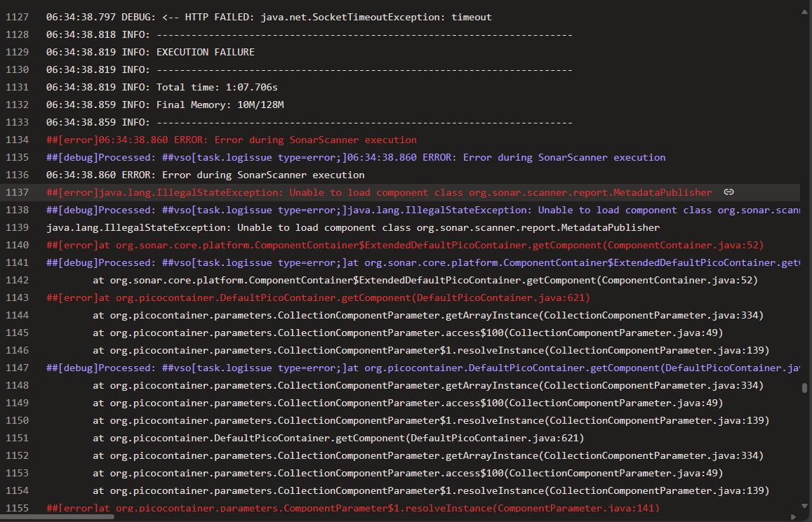Click the HTTP FAILED SocketTimeoutException log line
The height and width of the screenshot is (522, 812).
click(269, 17)
